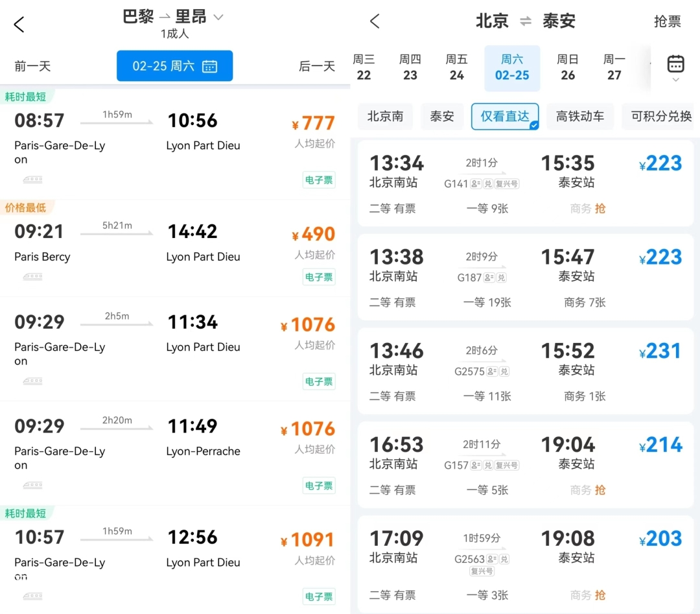The height and width of the screenshot is (614, 700).
Task: Tap the 兑 points badge on train G187
Action: [501, 277]
